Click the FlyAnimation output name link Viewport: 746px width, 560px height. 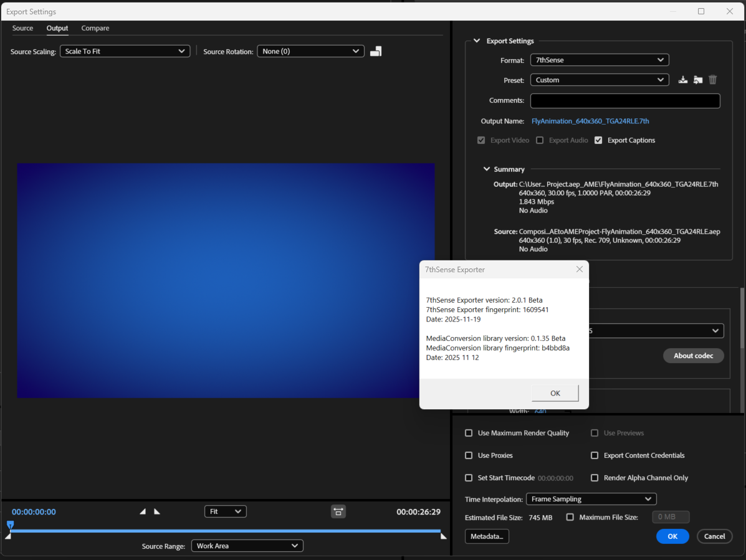coord(590,121)
